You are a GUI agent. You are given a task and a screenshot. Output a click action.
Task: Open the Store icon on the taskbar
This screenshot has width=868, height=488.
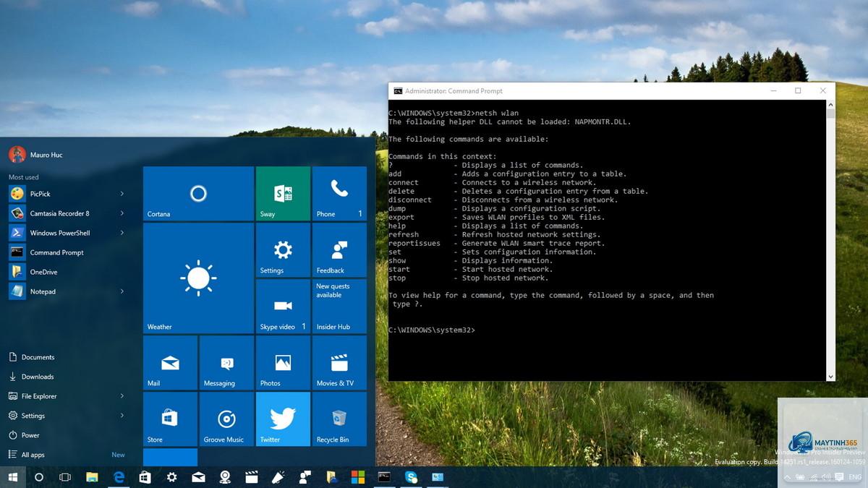tap(145, 477)
